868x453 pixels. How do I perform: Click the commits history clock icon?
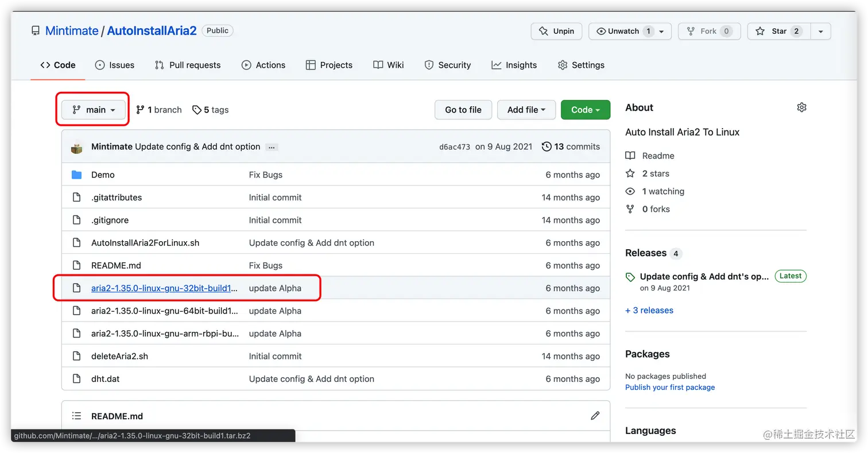point(547,146)
